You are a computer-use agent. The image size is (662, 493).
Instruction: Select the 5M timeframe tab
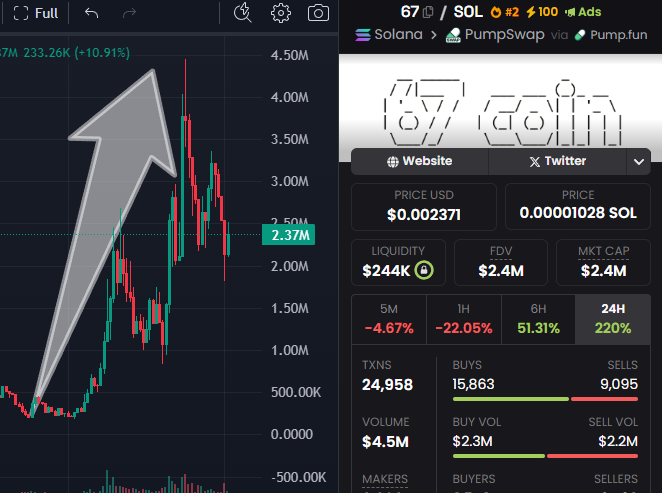389,319
